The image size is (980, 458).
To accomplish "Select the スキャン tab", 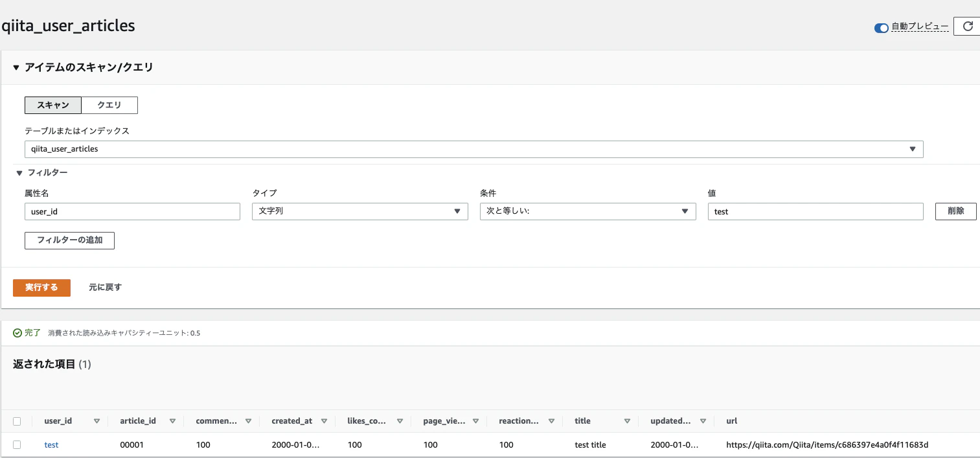I will click(x=53, y=105).
